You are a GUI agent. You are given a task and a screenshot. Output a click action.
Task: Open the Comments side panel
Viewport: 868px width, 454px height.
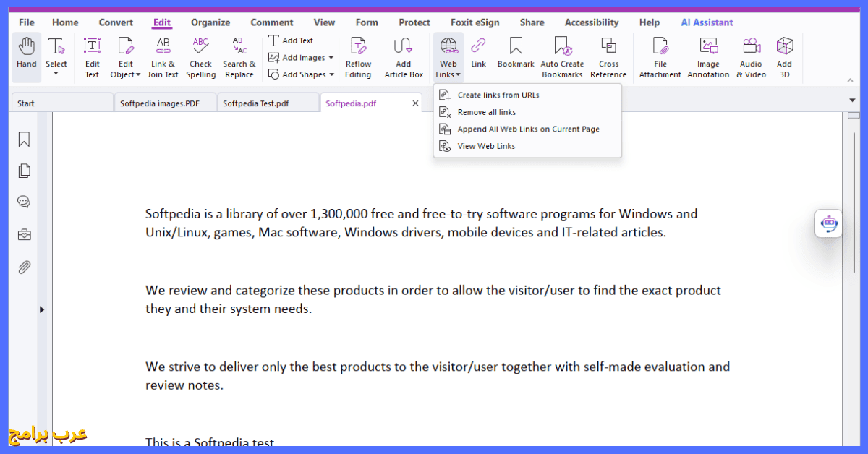[x=24, y=202]
